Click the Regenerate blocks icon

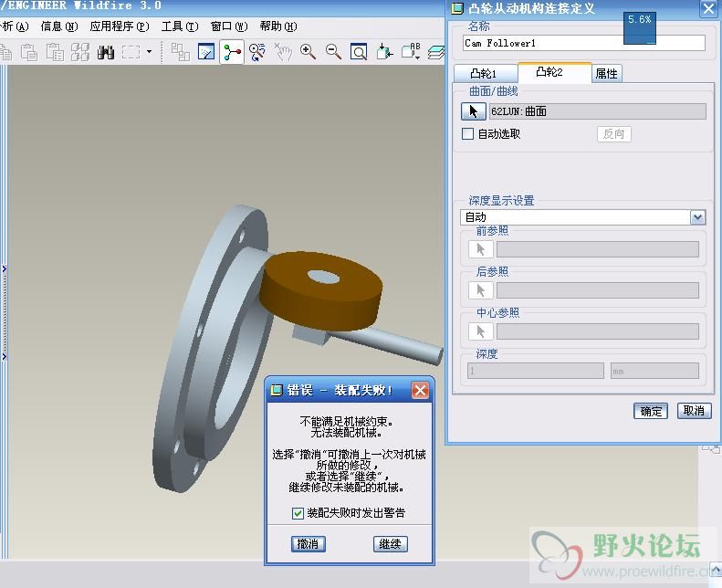click(80, 51)
